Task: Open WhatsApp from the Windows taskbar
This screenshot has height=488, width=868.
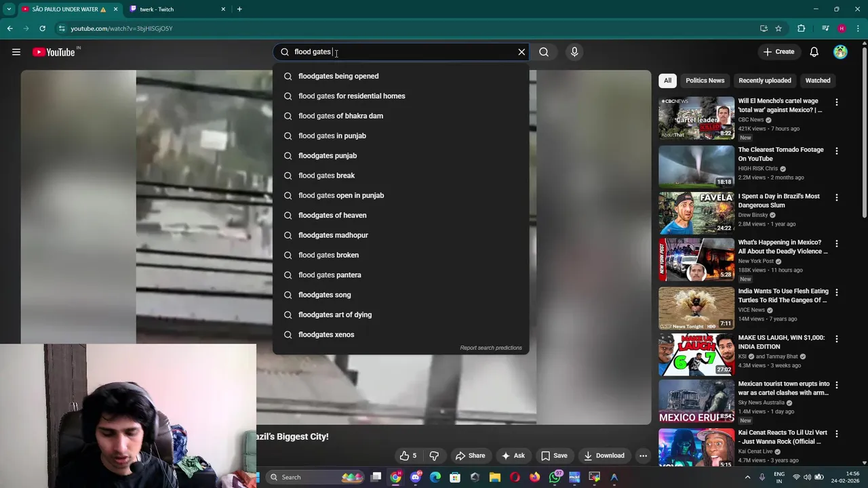Action: [x=555, y=477]
